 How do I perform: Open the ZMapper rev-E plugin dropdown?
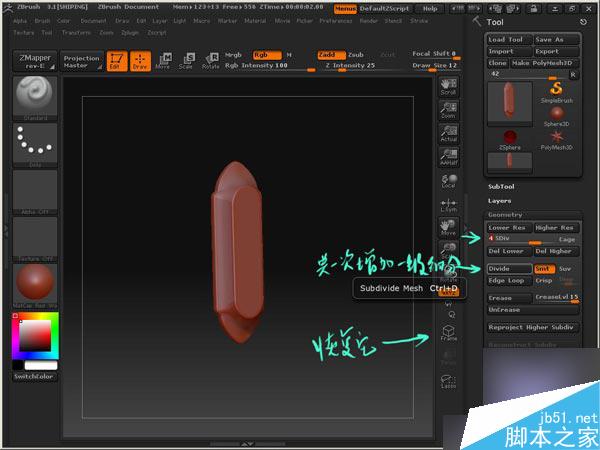pyautogui.click(x=35, y=61)
